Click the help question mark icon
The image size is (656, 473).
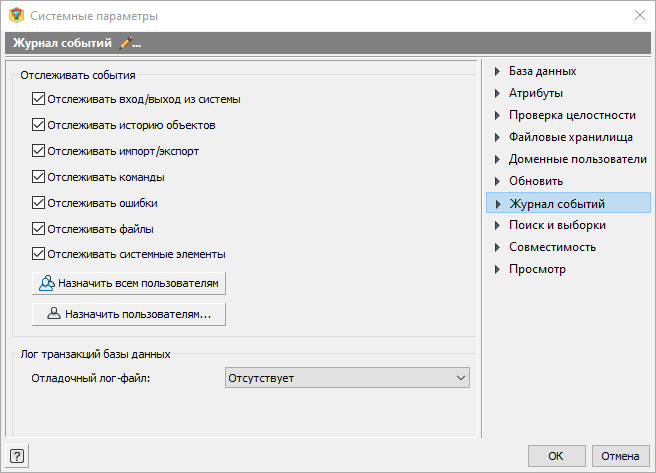point(17,455)
